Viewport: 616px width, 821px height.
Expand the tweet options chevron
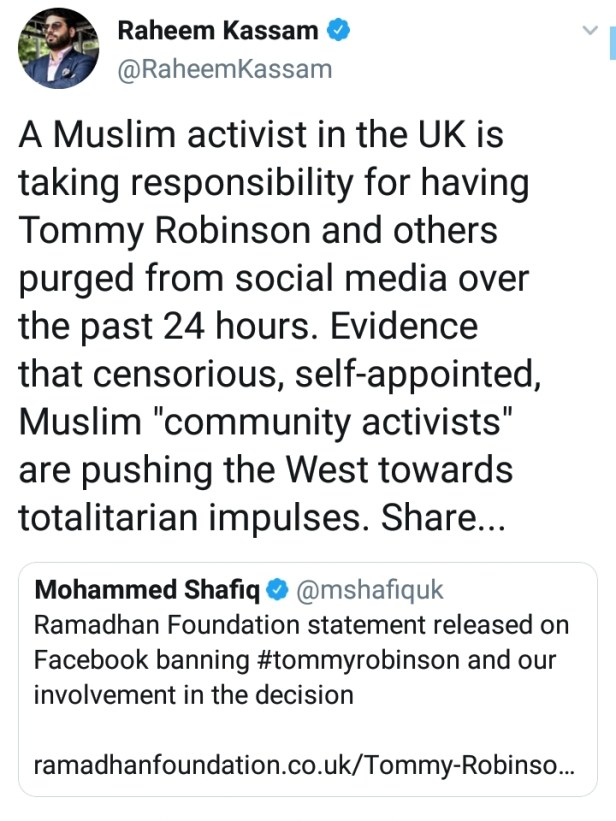click(x=589, y=31)
